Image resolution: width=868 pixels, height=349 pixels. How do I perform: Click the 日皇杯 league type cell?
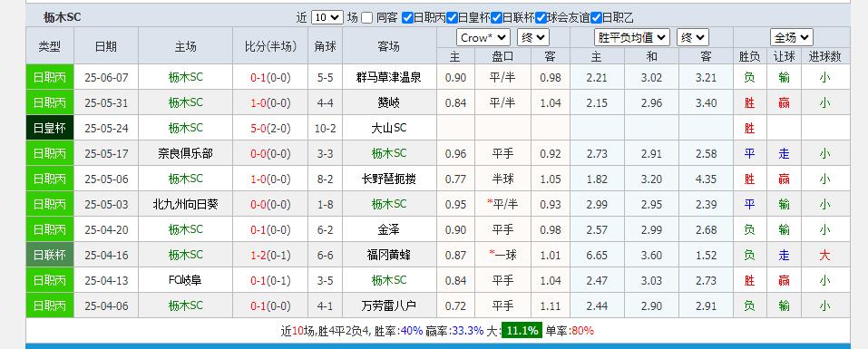click(x=49, y=129)
